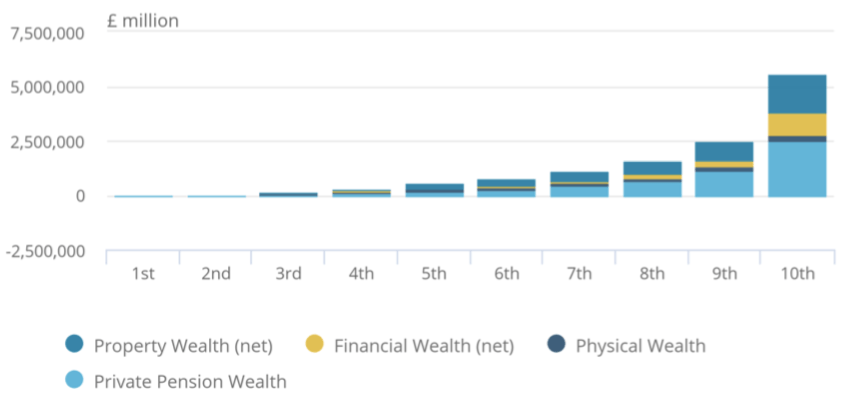Toggle Private Pension Wealth legend series
The image size is (847, 411).
[x=190, y=381]
